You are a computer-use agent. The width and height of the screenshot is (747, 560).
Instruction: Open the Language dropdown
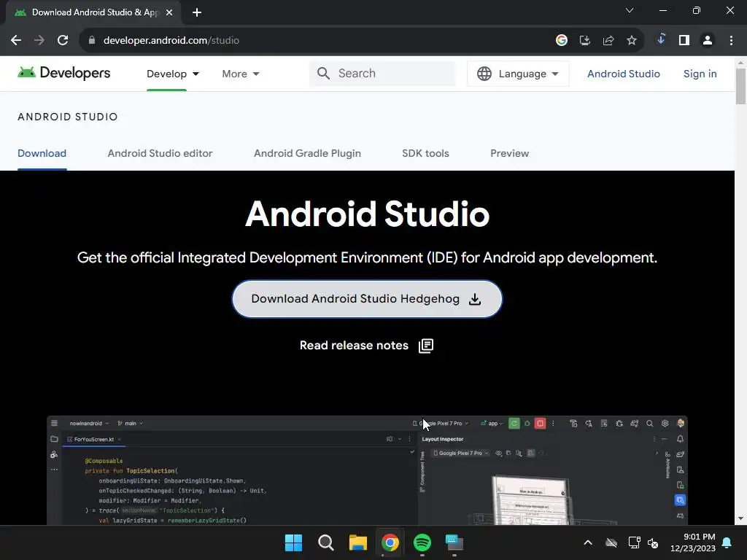(518, 74)
